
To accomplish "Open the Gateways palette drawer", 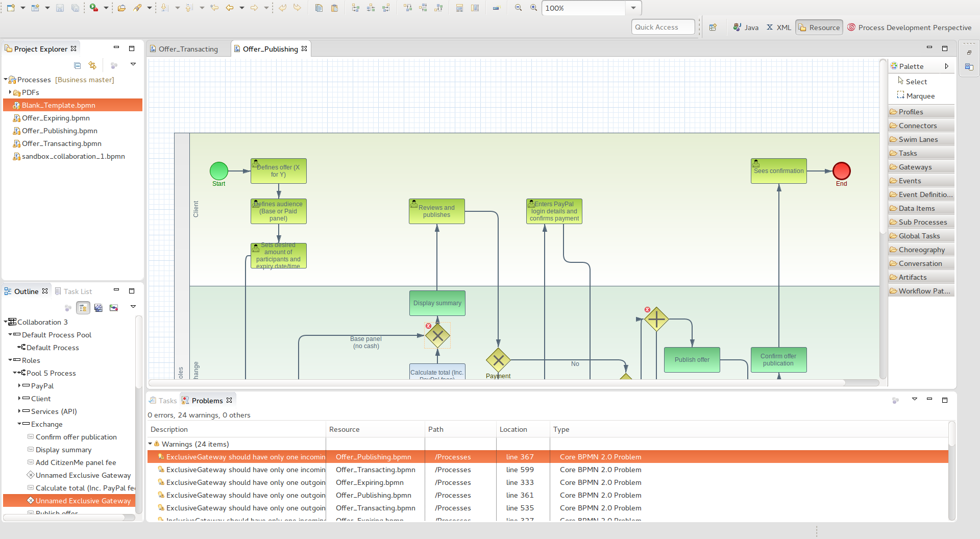I will point(921,167).
